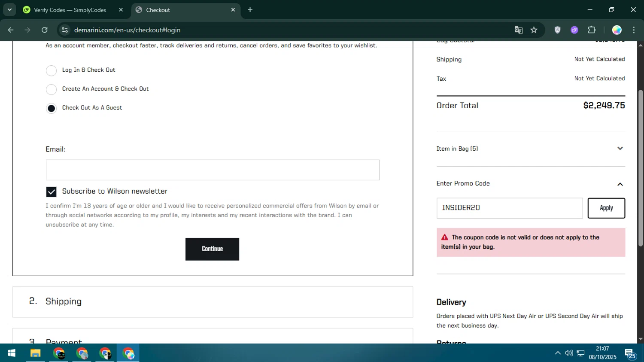Open network status icon in tray

pos(580,353)
